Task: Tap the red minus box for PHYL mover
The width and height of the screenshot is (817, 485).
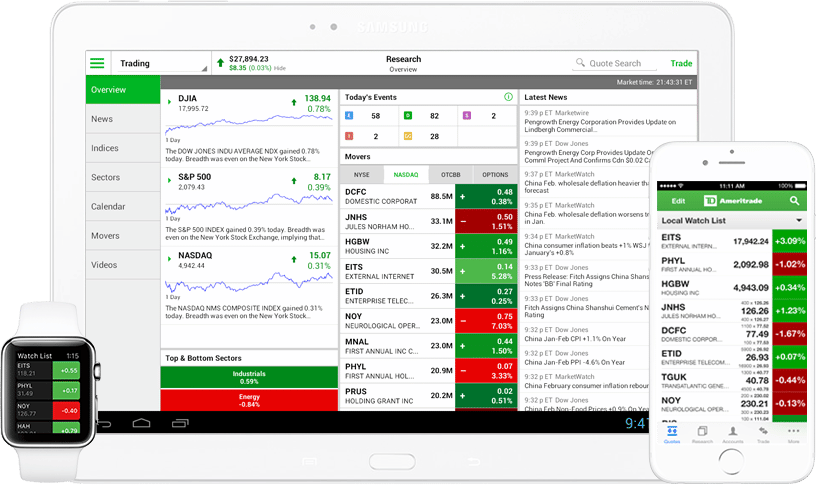Action: click(486, 370)
